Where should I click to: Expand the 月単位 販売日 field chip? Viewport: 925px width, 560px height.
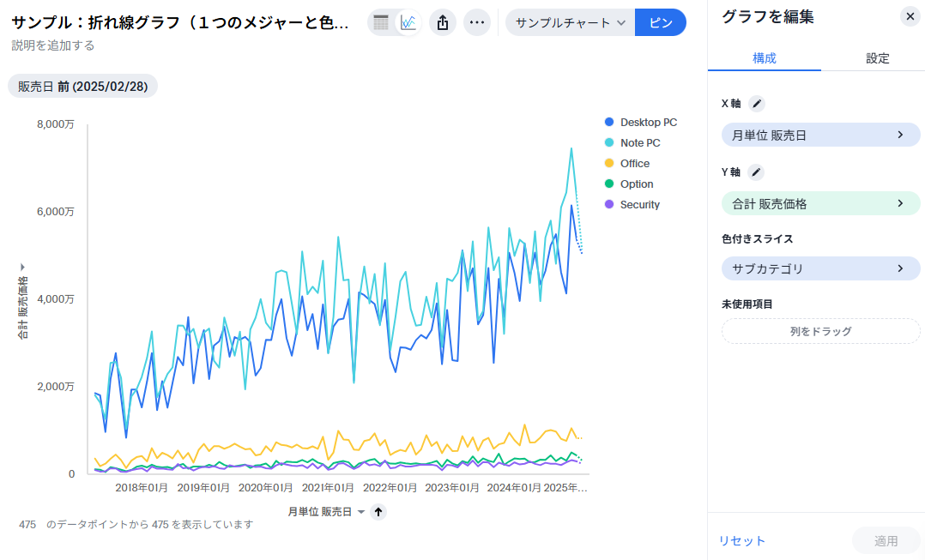coord(820,135)
